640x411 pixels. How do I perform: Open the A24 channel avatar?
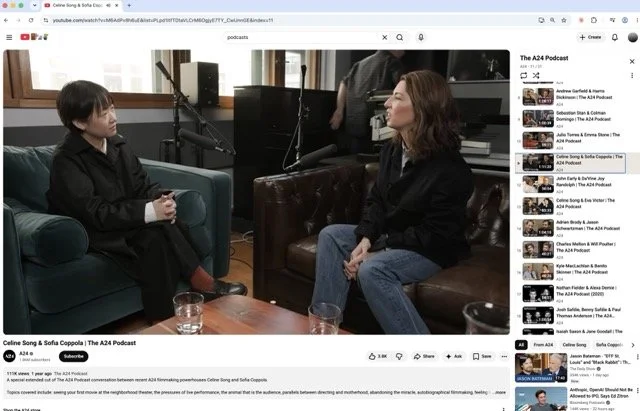(9, 356)
